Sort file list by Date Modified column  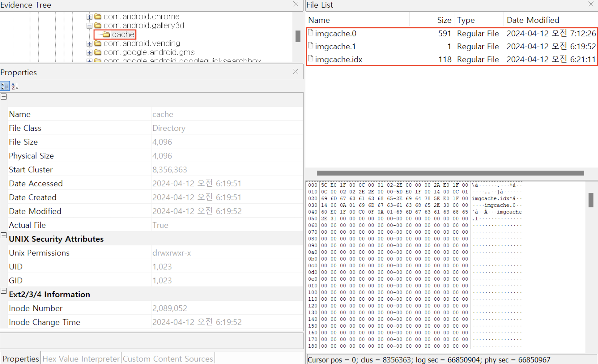click(533, 20)
